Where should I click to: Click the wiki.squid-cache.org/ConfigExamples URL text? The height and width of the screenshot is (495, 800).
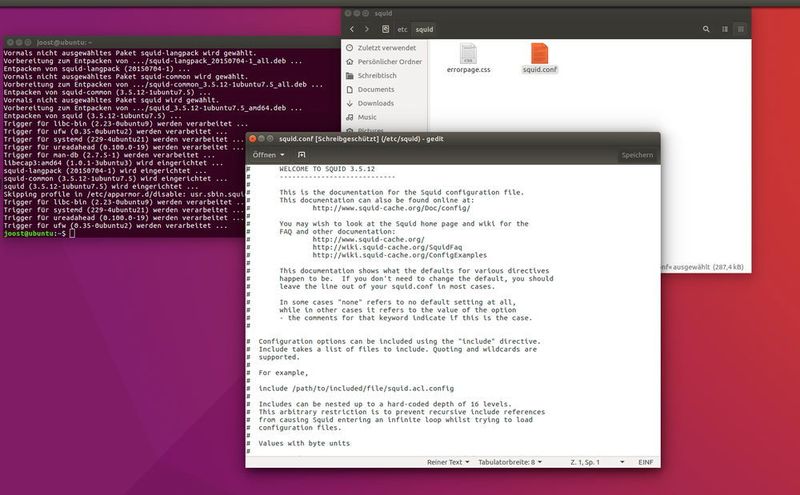(399, 255)
